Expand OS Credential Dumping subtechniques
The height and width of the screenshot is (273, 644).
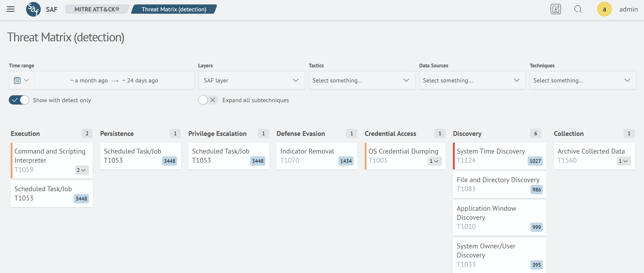(x=435, y=161)
